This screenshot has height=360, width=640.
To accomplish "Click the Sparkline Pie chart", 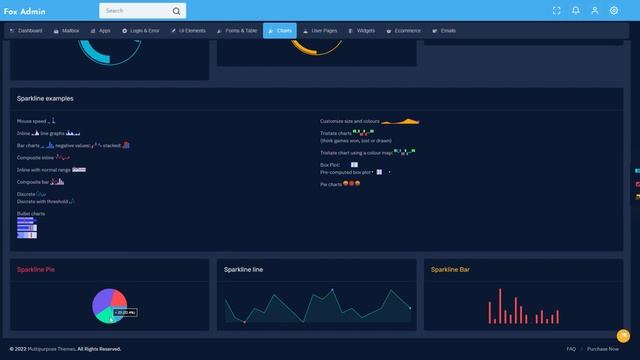I will pos(109,306).
